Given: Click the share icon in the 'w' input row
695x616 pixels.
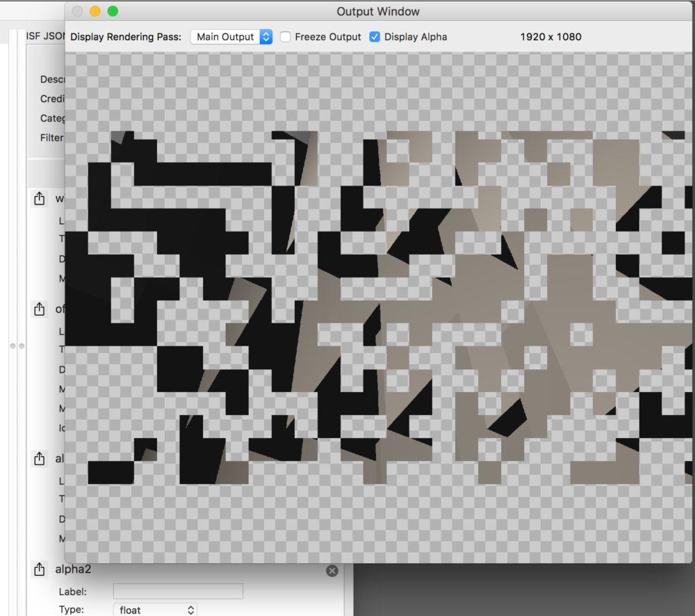Looking at the screenshot, I should [40, 198].
